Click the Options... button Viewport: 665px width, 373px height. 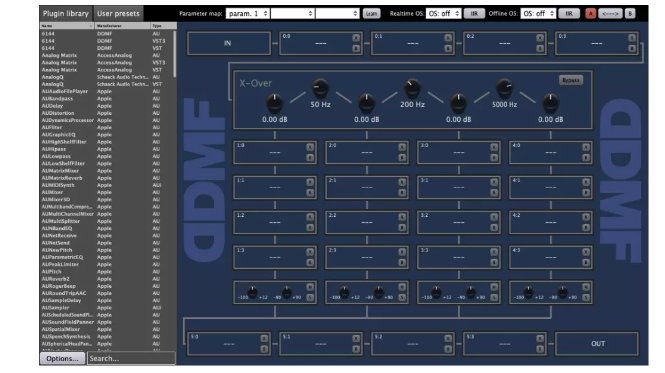(x=62, y=359)
